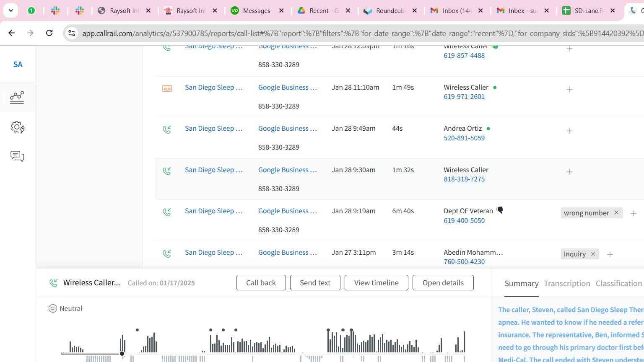Select the Transcription tab
Viewport: 644px width, 362px height.
(567, 284)
